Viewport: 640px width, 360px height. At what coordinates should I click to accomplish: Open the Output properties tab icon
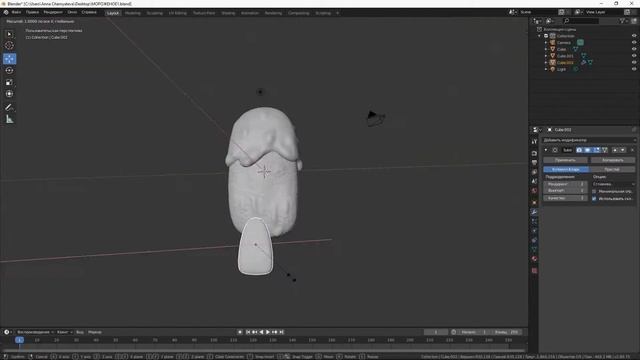(x=534, y=163)
